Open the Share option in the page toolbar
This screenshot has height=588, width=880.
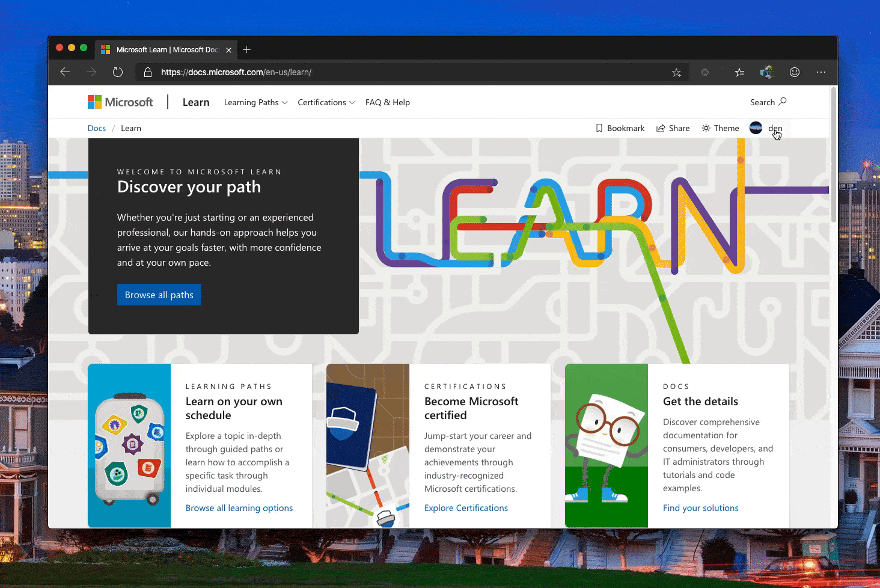click(x=673, y=127)
